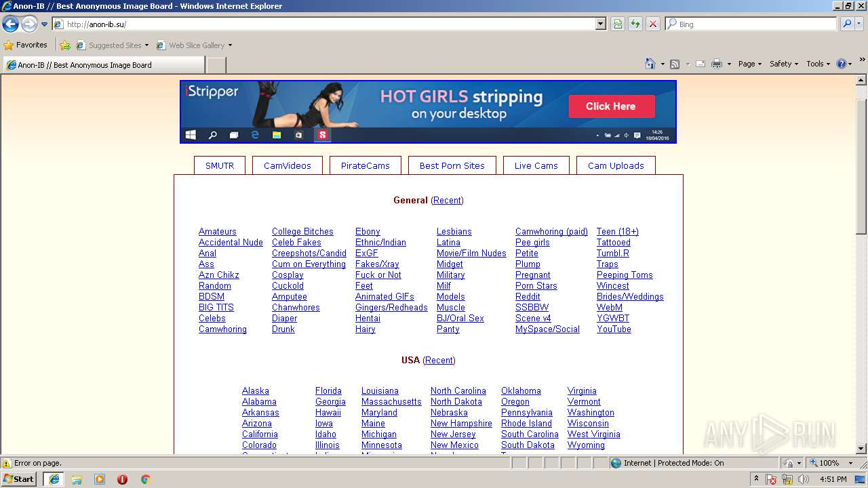868x488 pixels.
Task: Show hidden tray icons arrow
Action: pyautogui.click(x=757, y=479)
